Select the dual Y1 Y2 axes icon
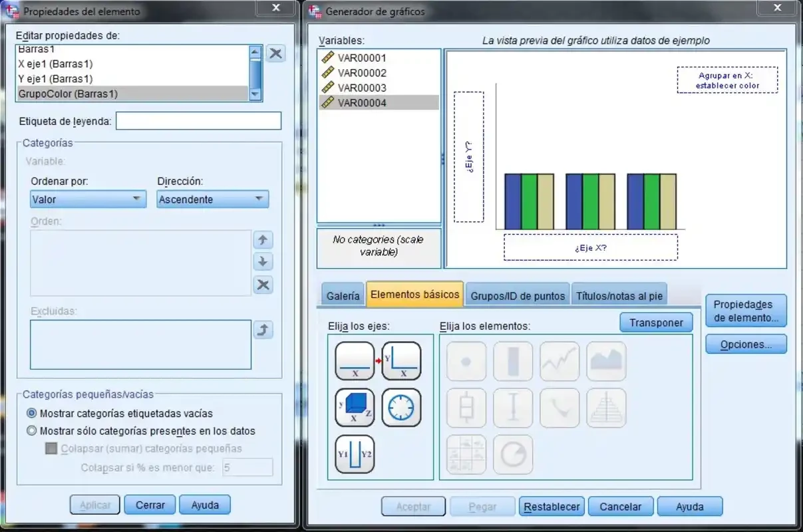The image size is (803, 532). (355, 454)
